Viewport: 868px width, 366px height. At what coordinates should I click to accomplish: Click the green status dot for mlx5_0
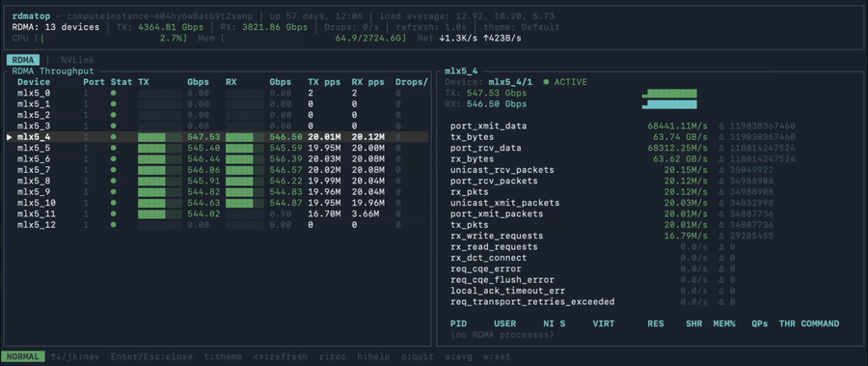114,93
